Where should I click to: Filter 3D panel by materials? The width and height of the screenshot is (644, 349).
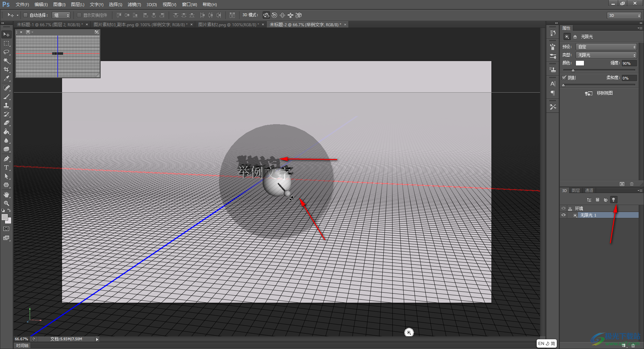[x=605, y=200]
